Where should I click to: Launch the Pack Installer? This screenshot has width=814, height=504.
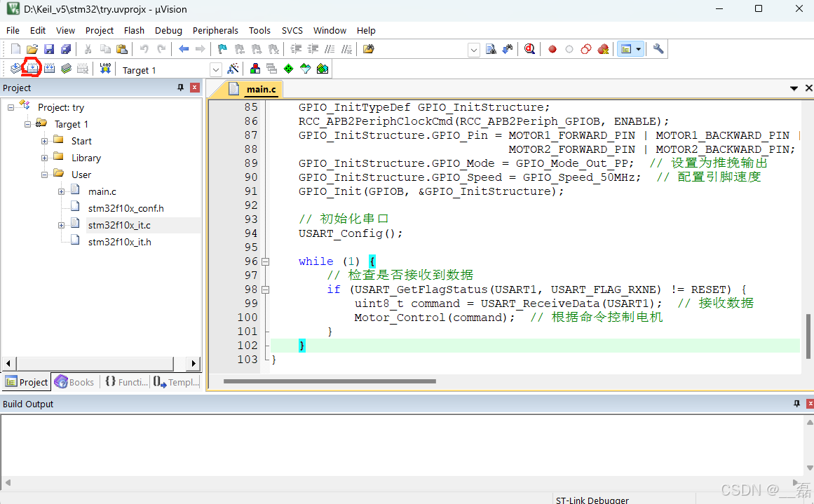tap(323, 69)
